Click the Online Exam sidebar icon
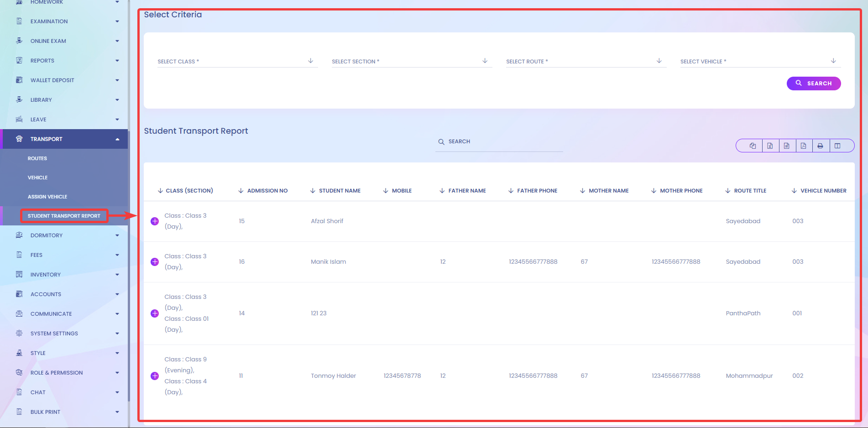Viewport: 868px width, 428px height. click(19, 41)
